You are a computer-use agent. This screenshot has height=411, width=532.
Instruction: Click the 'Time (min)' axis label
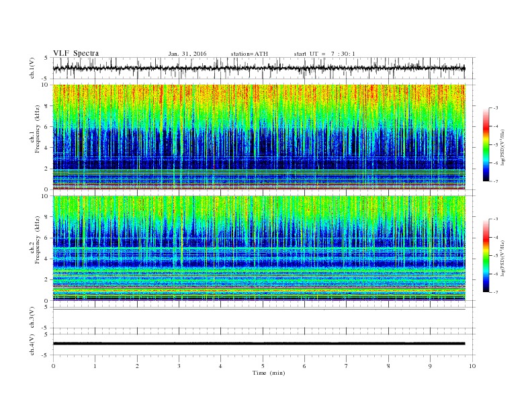(269, 373)
